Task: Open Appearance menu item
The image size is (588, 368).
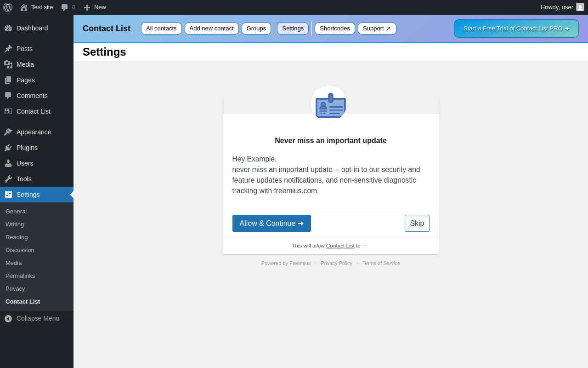Action: click(x=37, y=132)
